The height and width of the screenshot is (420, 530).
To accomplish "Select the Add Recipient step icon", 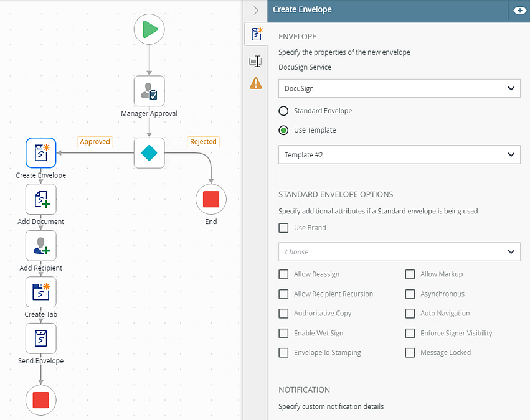I will (41, 246).
